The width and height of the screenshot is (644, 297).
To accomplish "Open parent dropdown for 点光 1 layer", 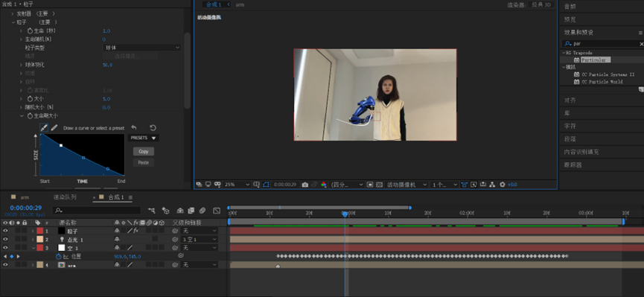I will coord(200,239).
